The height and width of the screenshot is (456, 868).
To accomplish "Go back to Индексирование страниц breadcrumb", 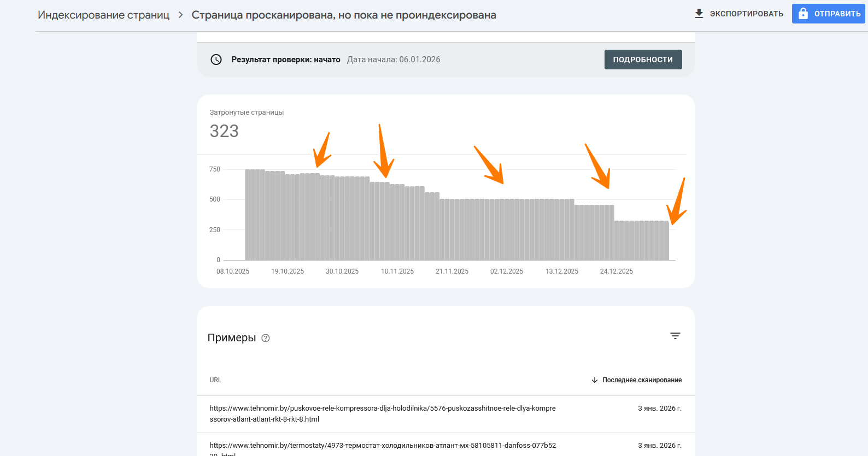I will 103,15.
